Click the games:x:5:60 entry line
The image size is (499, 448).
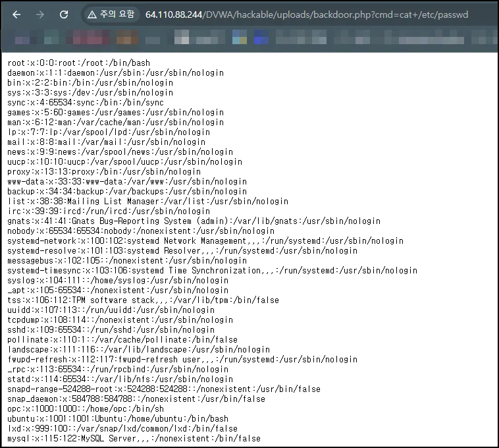(x=115, y=113)
